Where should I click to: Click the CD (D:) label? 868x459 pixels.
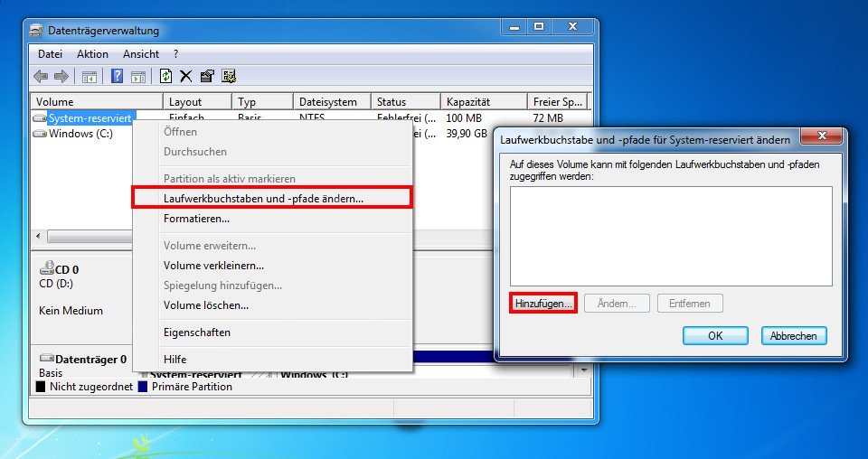coord(56,283)
